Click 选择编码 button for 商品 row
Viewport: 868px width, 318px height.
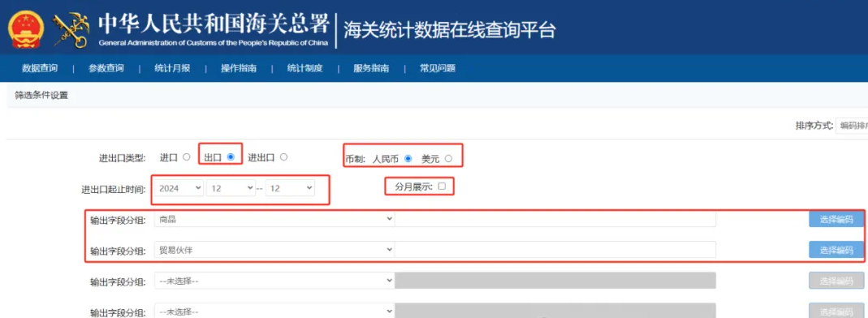click(836, 220)
